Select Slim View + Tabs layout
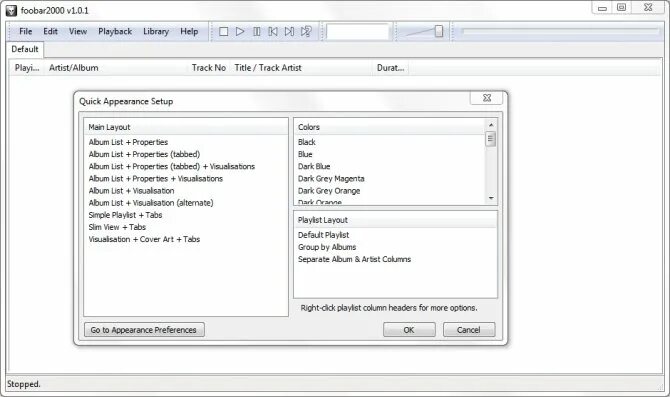670x397 pixels. point(117,227)
